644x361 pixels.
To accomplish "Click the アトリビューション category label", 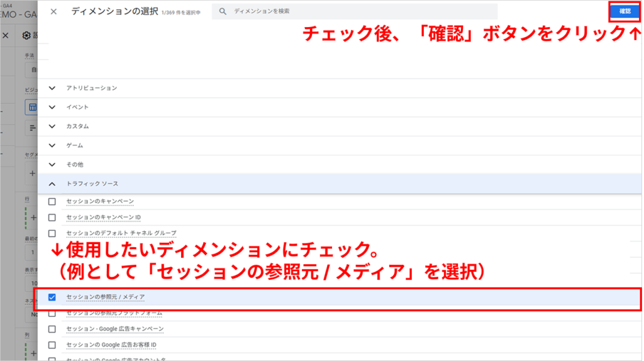I will [x=92, y=88].
